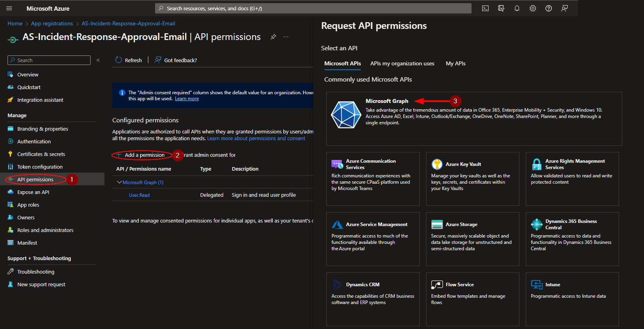Click the info icon in the banner

(x=122, y=93)
